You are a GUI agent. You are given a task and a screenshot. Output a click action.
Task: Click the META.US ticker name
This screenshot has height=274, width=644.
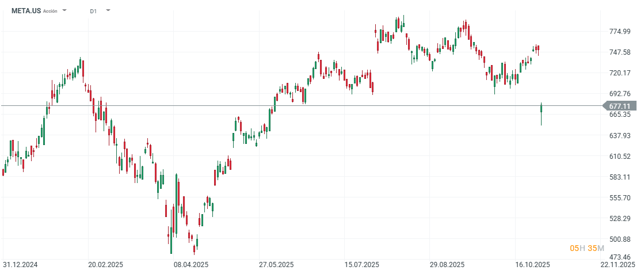[x=25, y=11]
